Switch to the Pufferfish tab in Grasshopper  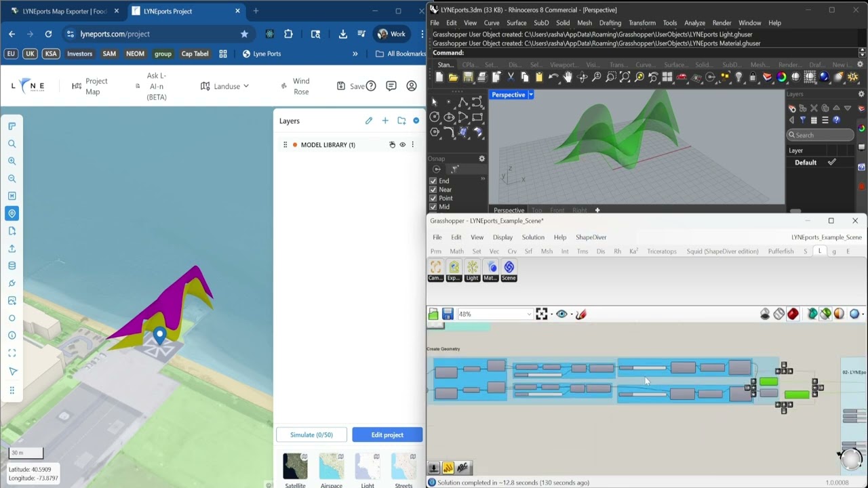781,251
